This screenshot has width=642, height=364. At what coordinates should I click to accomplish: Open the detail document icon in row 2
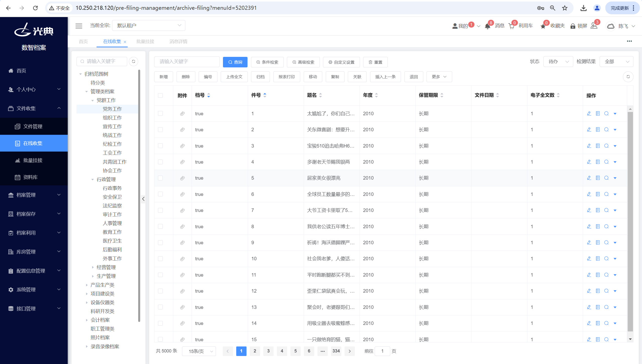(x=598, y=130)
